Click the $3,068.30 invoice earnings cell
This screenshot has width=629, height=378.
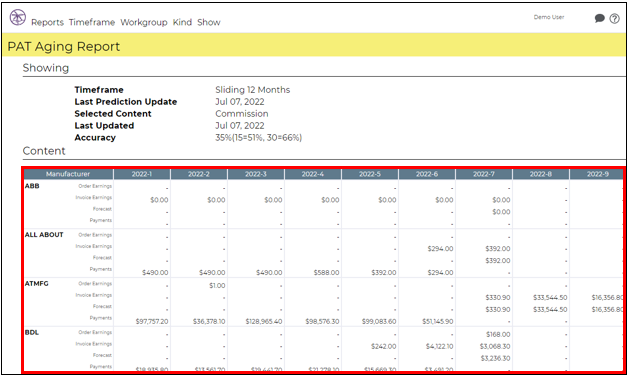(495, 346)
